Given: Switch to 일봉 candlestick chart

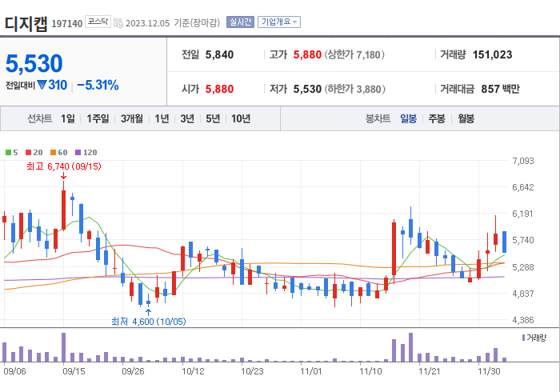Looking at the screenshot, I should pos(408,118).
